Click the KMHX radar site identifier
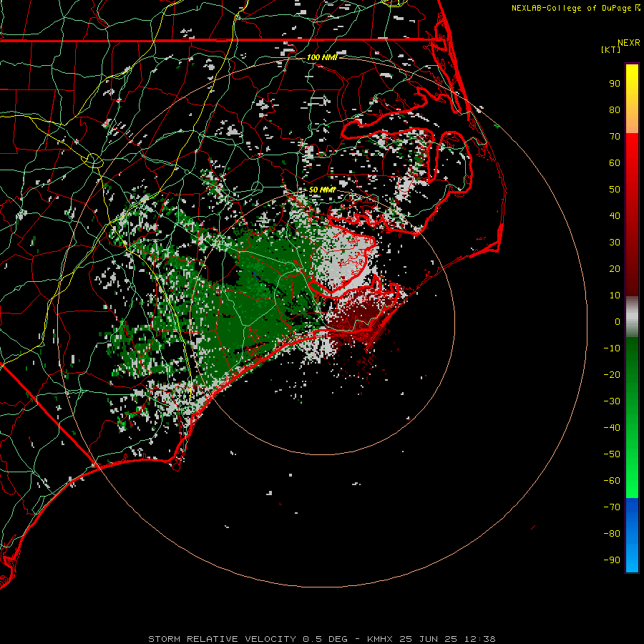This screenshot has width=644, height=644. (379, 639)
